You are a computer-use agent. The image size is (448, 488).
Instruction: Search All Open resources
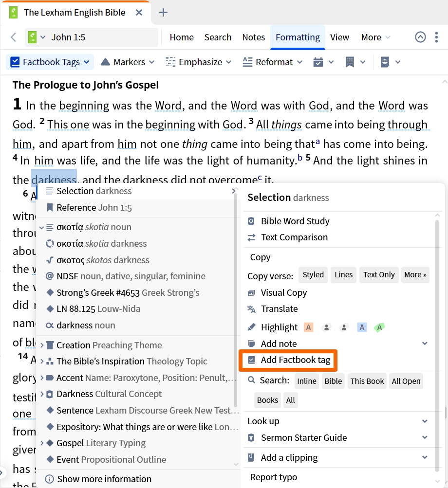point(406,381)
